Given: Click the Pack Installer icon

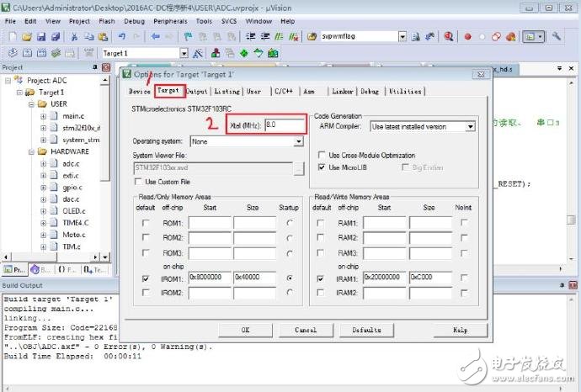Looking at the screenshot, I should tap(273, 53).
